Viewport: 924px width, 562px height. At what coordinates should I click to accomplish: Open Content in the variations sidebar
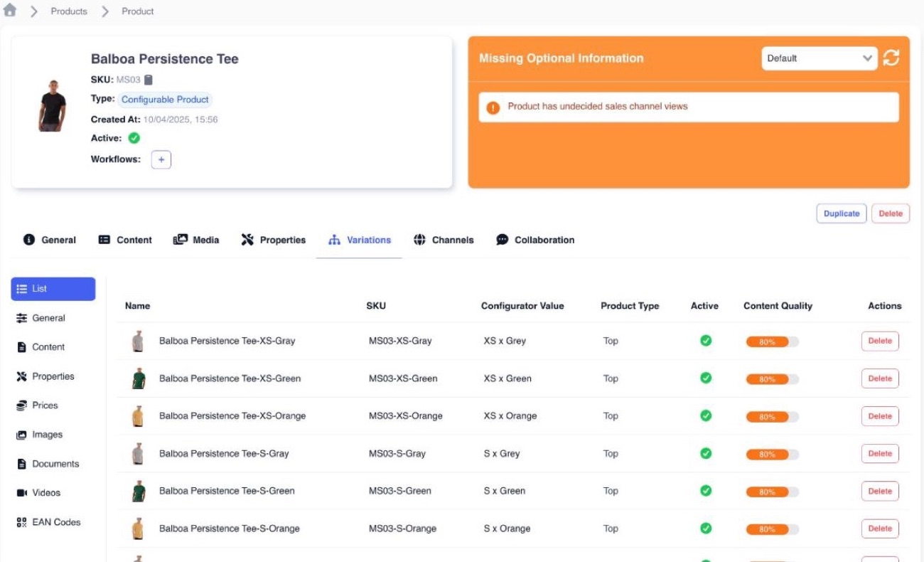coord(41,347)
